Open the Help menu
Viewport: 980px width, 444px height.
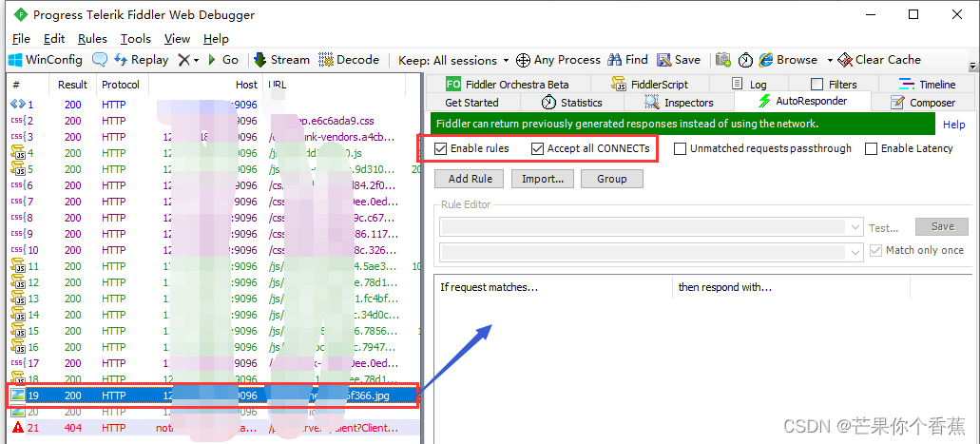(217, 39)
